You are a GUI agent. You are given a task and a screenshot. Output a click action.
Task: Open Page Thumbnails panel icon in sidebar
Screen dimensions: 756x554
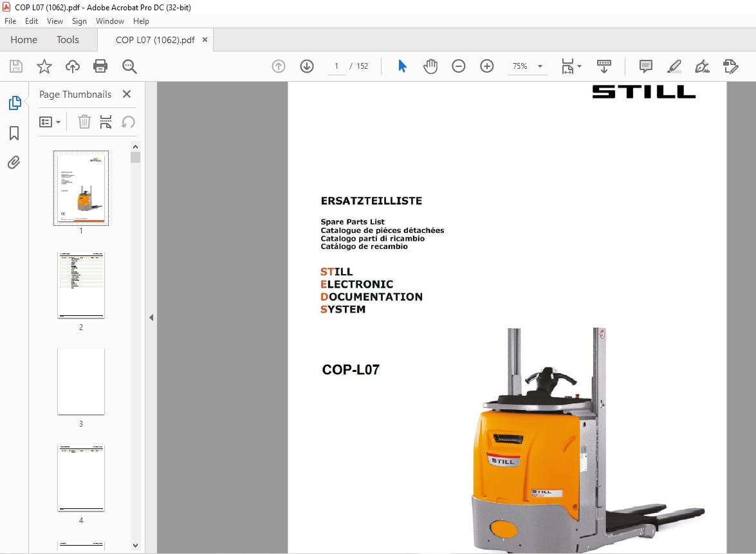(14, 103)
